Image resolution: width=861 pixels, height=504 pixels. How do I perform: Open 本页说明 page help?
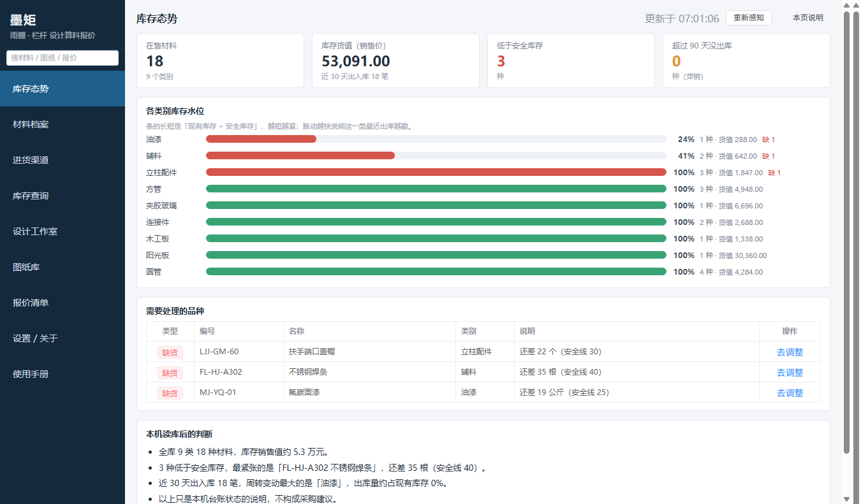pos(807,18)
